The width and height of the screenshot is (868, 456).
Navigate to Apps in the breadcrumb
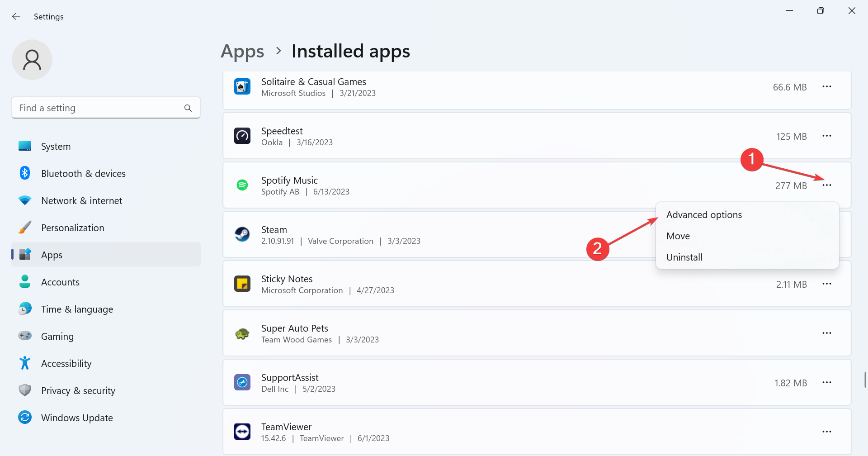[242, 52]
